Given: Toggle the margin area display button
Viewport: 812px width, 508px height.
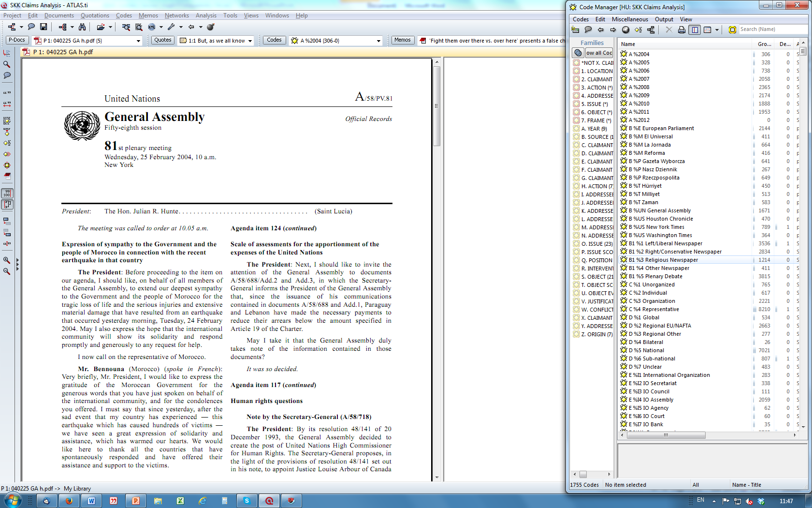Looking at the screenshot, I should [7, 205].
